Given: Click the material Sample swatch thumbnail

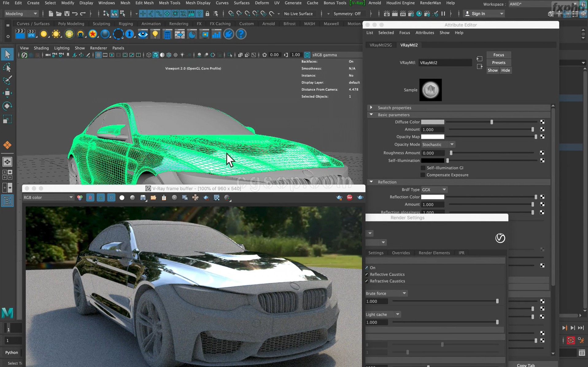Looking at the screenshot, I should (431, 90).
